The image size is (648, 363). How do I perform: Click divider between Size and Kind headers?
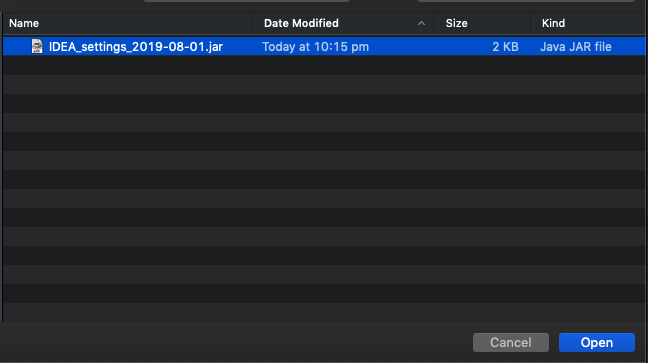[531, 23]
